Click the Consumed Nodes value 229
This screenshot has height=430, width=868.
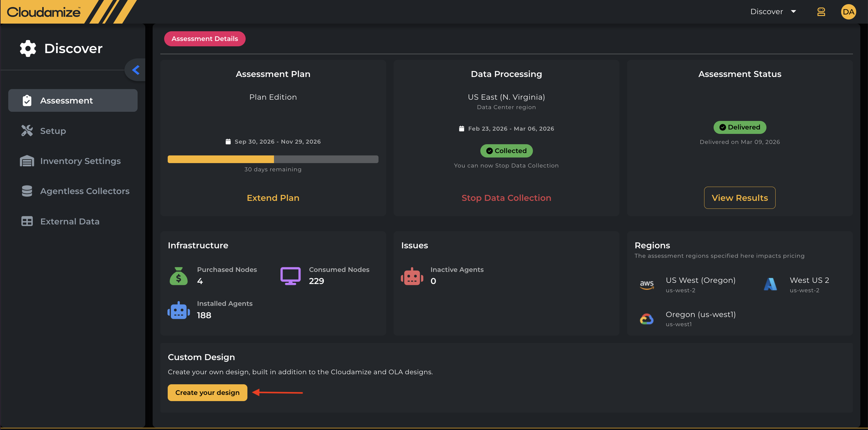tap(316, 281)
